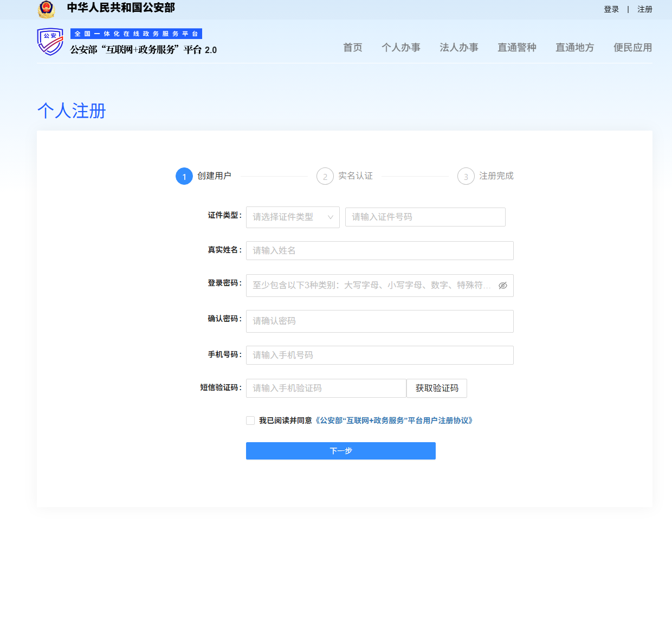Click the 获取验证码 button
Image resolution: width=672 pixels, height=621 pixels.
436,388
